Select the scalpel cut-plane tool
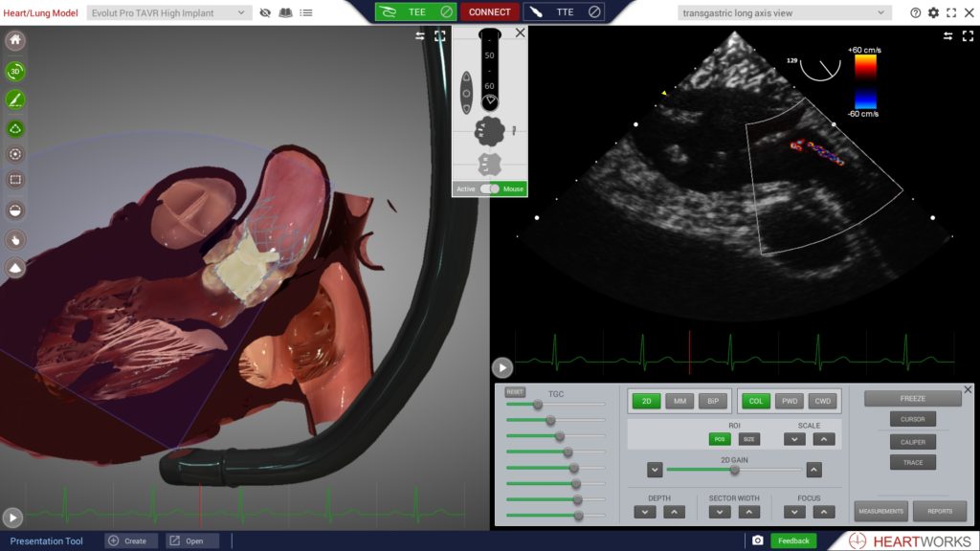 point(15,99)
